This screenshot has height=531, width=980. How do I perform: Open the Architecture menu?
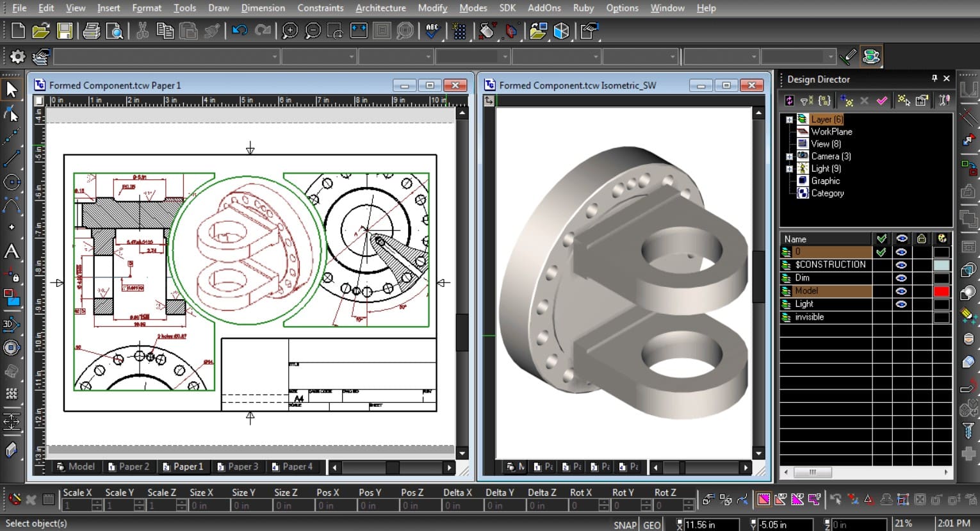click(380, 8)
